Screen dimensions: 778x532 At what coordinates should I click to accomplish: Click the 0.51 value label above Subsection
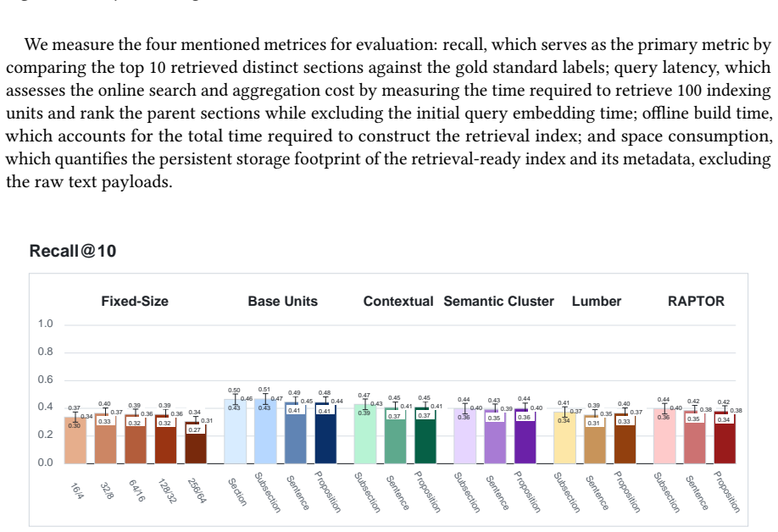(x=264, y=390)
